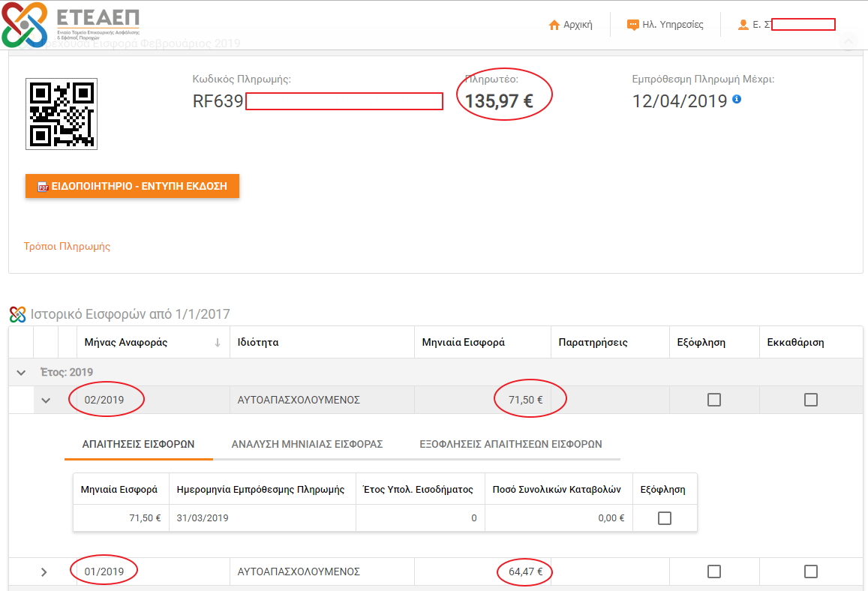This screenshot has height=591, width=868.
Task: Click the QR code image
Action: (62, 114)
